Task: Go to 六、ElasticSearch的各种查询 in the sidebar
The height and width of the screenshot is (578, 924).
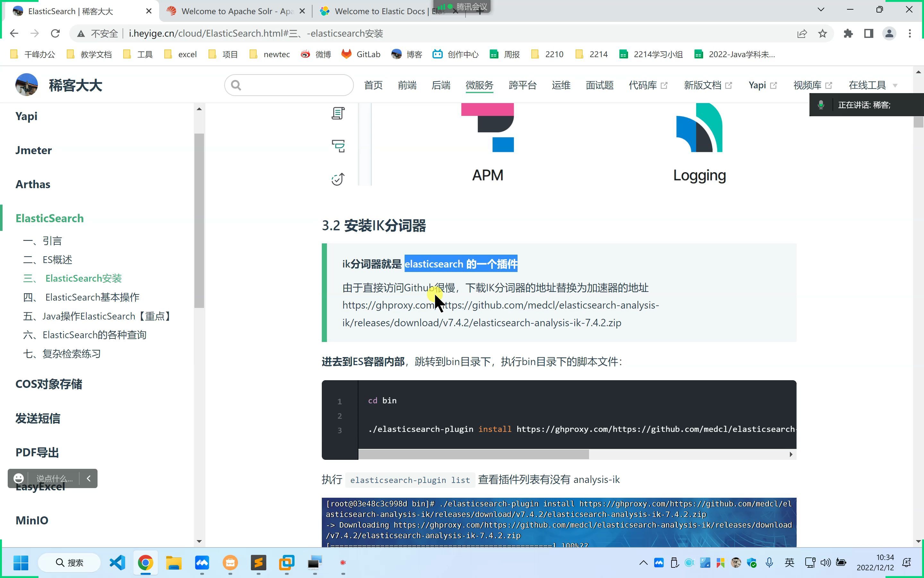Action: click(84, 335)
